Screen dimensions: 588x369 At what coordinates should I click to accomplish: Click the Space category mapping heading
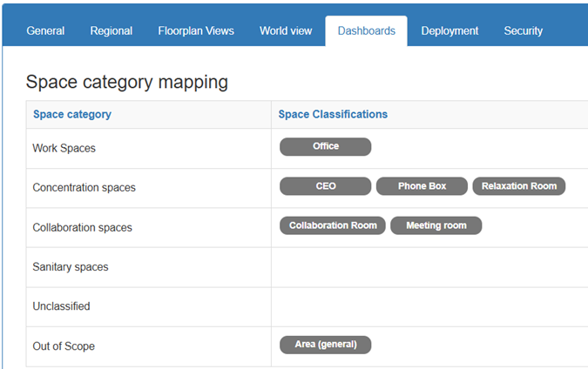127,83
